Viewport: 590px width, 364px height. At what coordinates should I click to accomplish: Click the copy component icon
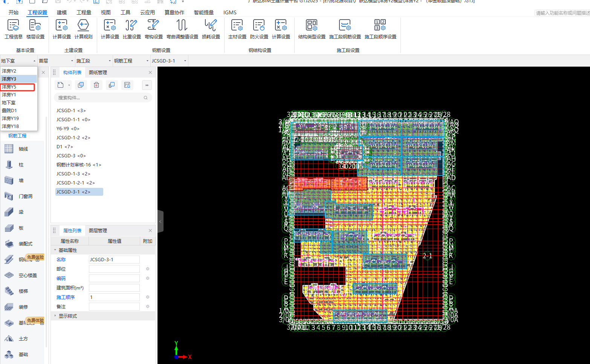coord(81,85)
